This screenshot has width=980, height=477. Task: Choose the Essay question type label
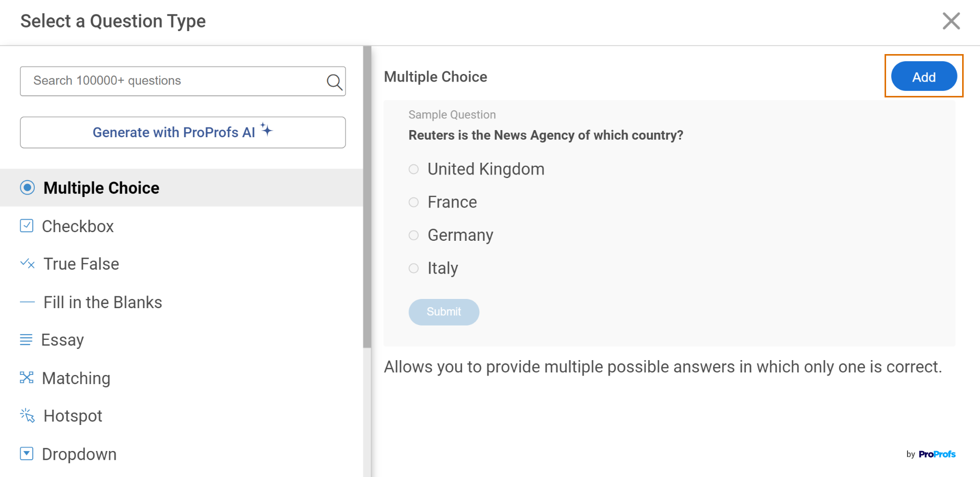[62, 340]
